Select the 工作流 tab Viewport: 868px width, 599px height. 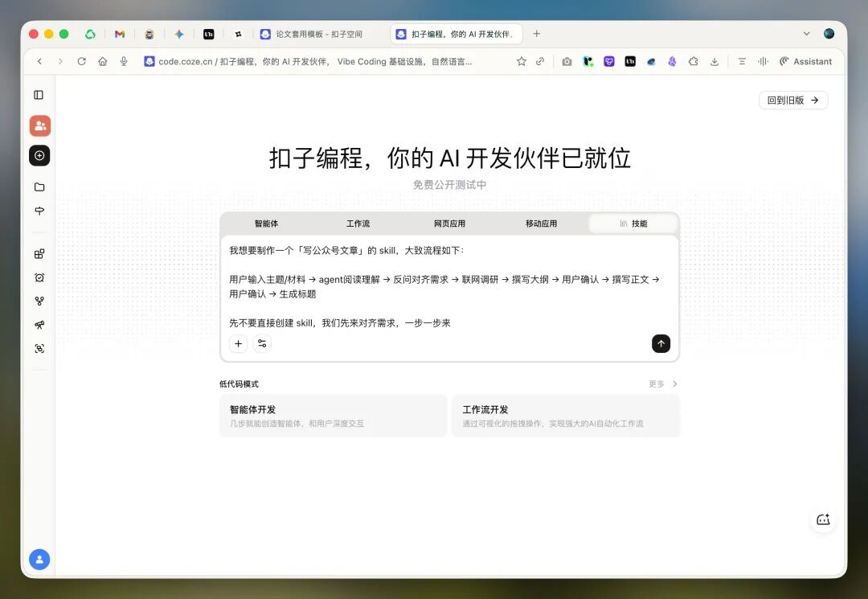point(358,224)
